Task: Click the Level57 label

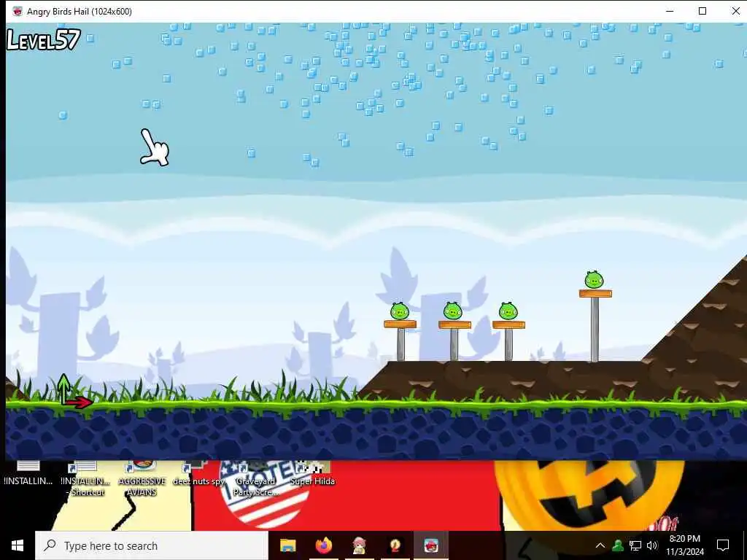Action: pos(44,40)
